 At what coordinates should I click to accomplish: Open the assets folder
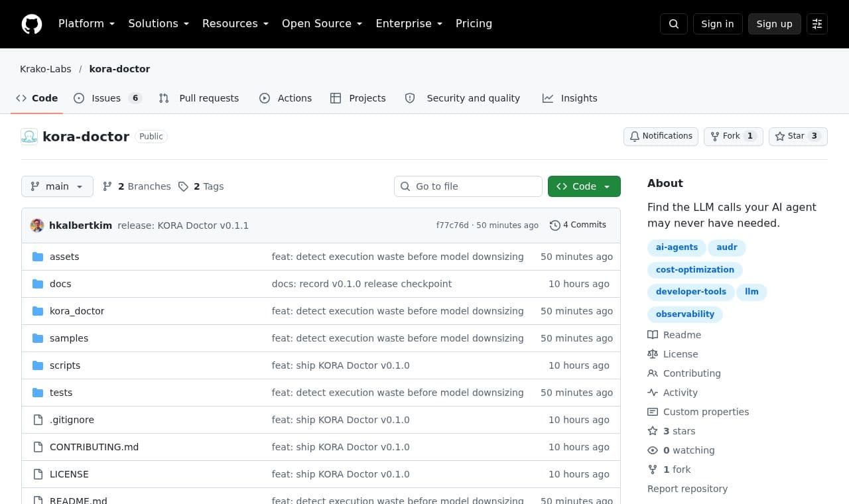(64, 257)
